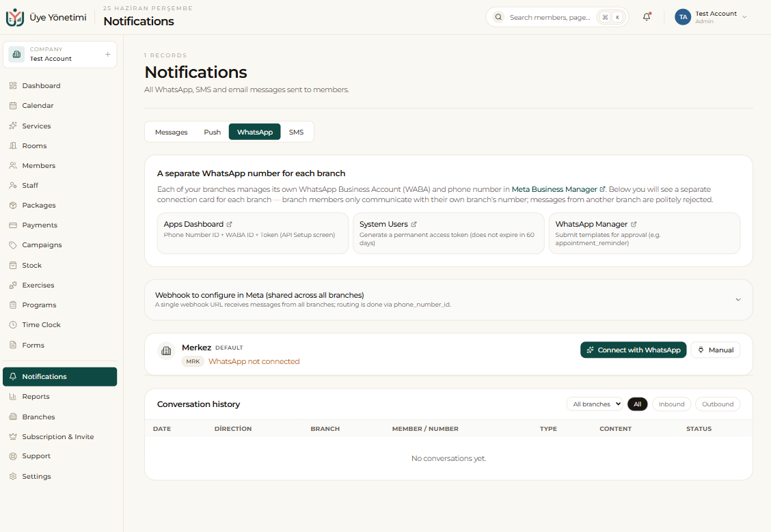Screen dimensions: 771x532
Task: Click the company building icon in sidebar
Action: (16, 54)
